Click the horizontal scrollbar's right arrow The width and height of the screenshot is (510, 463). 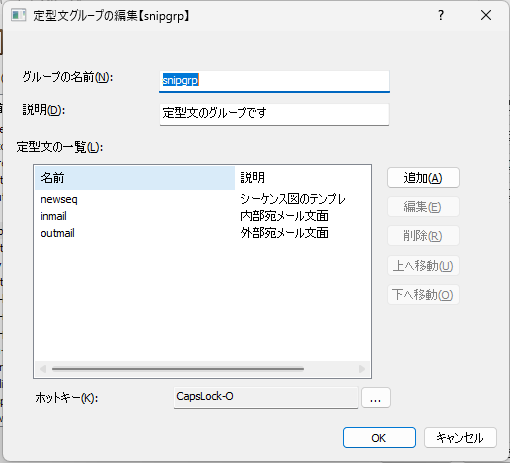pos(362,369)
